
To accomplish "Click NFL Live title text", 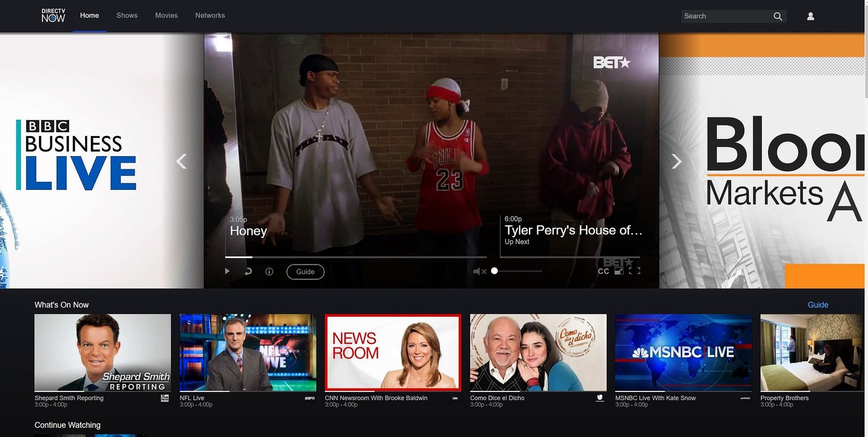I will tap(192, 398).
